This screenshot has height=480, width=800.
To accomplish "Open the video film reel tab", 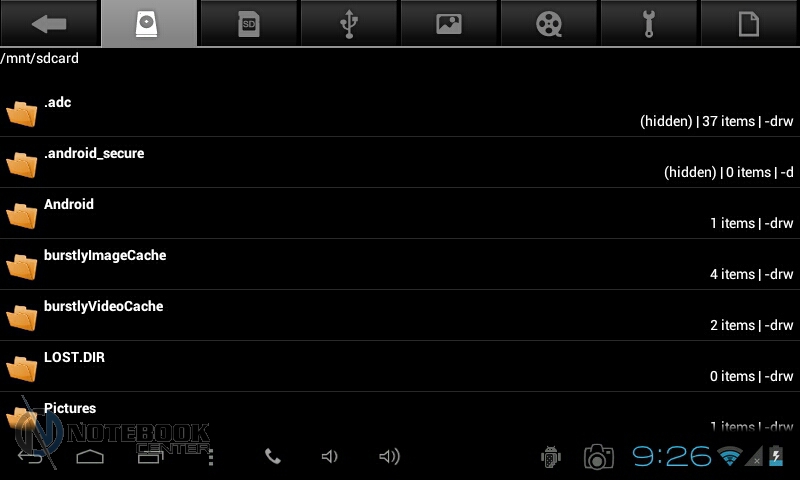I will tap(549, 23).
